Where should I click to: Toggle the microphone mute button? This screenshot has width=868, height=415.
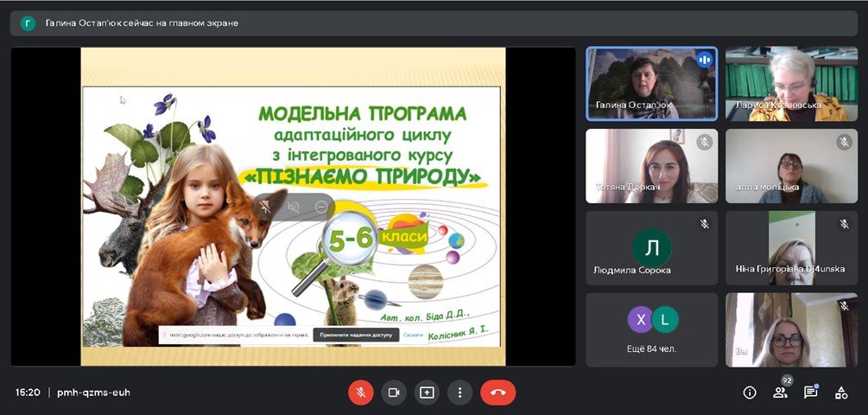[x=360, y=393]
